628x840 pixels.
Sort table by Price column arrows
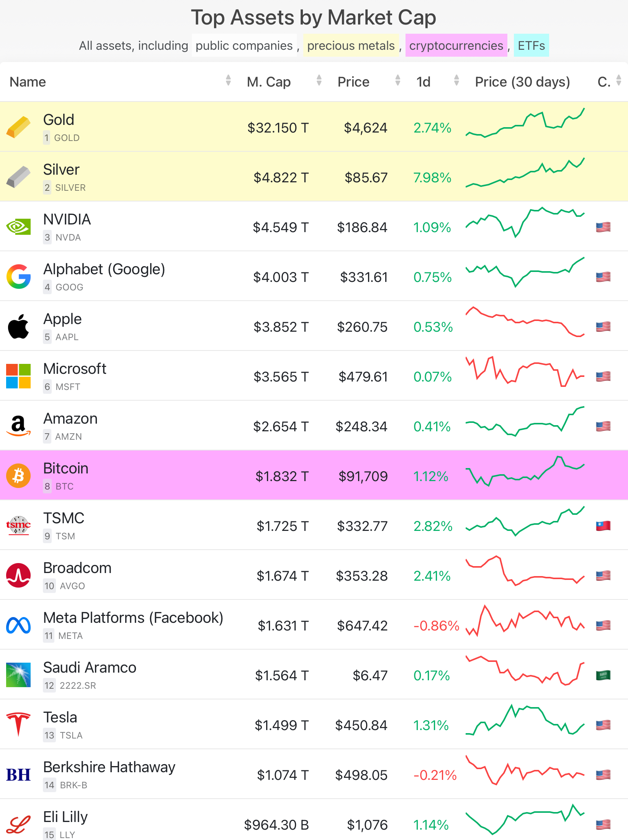tap(398, 80)
